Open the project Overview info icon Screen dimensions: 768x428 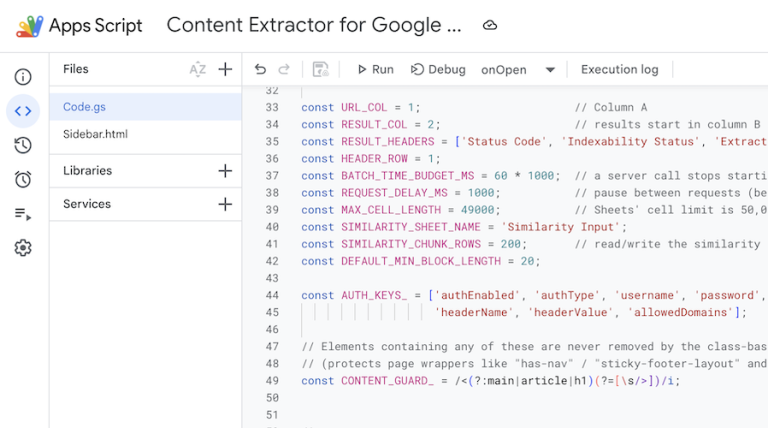23,77
